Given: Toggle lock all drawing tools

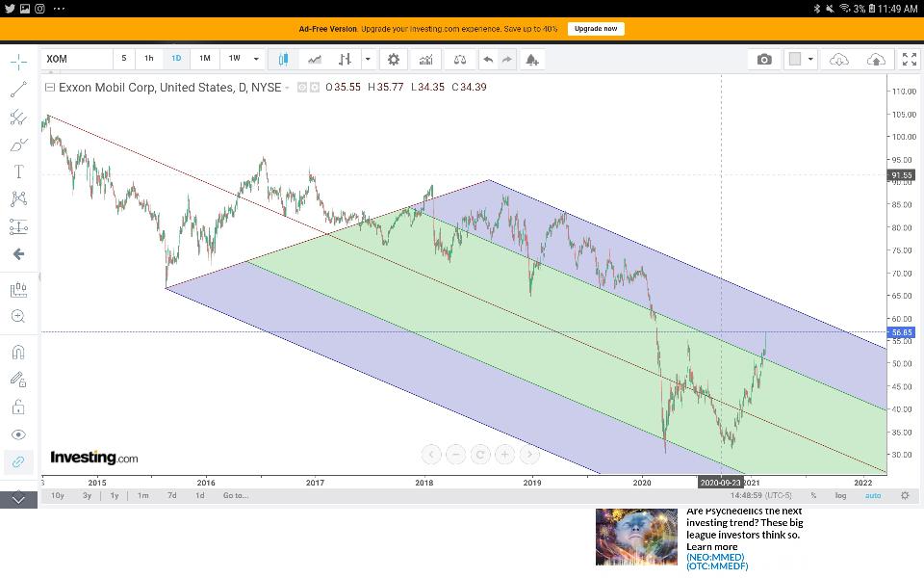Looking at the screenshot, I should coord(18,407).
